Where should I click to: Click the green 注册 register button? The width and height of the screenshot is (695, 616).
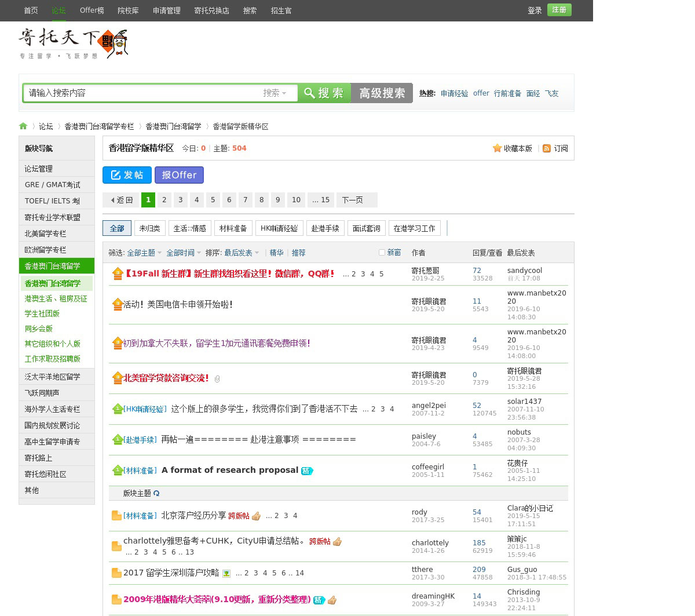pyautogui.click(x=559, y=10)
